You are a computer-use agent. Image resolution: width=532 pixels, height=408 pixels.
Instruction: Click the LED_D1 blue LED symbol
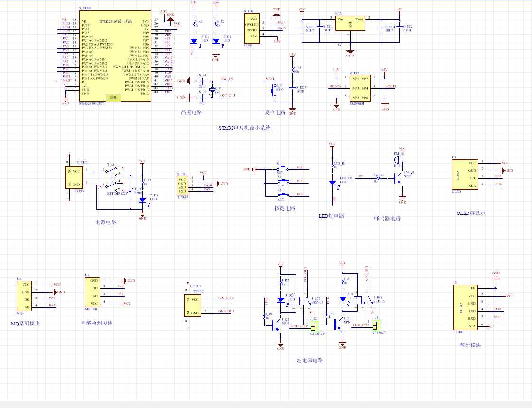(x=332, y=183)
